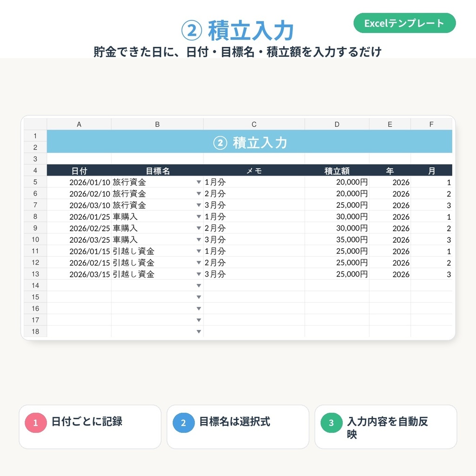476x476 pixels.
Task: Select row 18 header number
Action: (35, 331)
